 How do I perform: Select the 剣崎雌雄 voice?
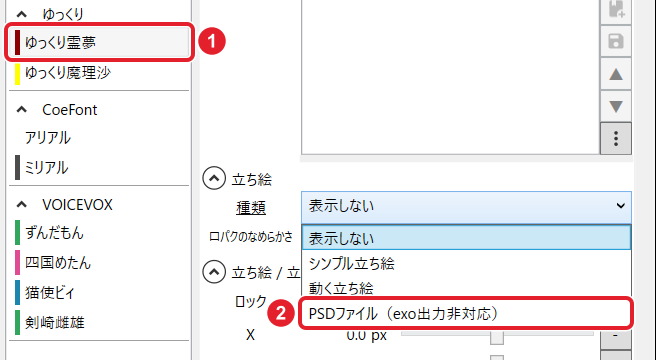[x=99, y=322]
